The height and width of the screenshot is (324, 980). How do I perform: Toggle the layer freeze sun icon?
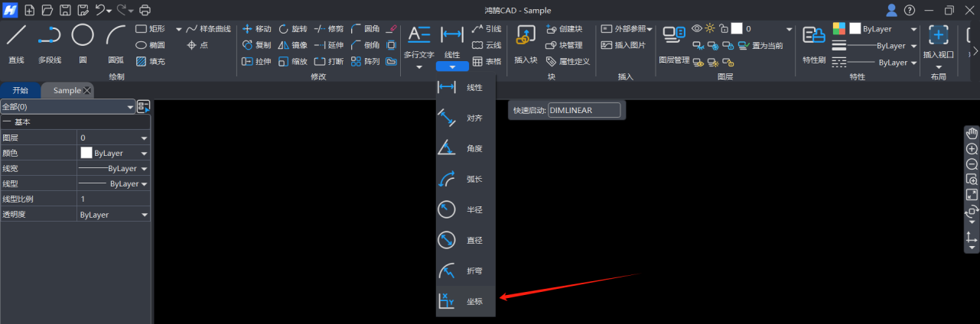click(x=710, y=28)
